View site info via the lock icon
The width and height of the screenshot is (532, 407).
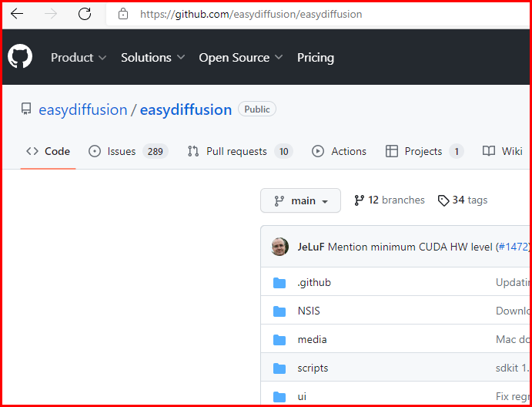click(123, 14)
